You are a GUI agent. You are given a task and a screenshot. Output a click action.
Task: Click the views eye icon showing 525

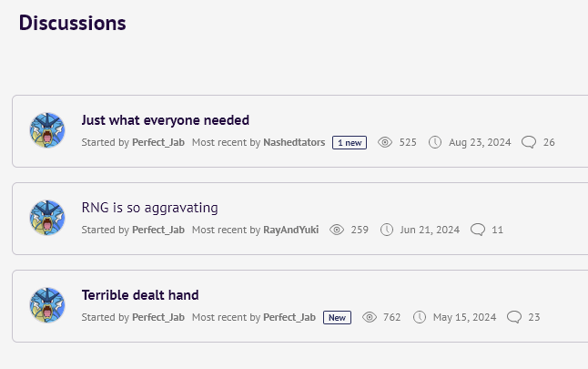[385, 142]
